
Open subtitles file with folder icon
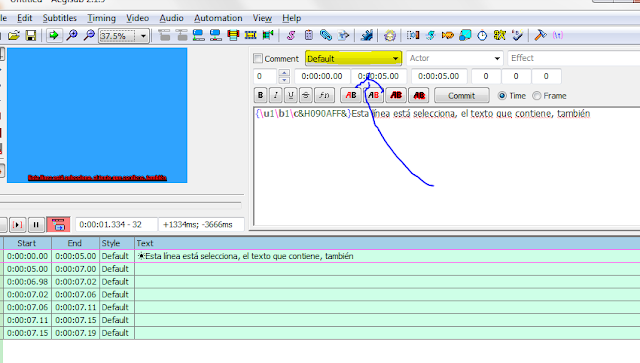click(14, 36)
